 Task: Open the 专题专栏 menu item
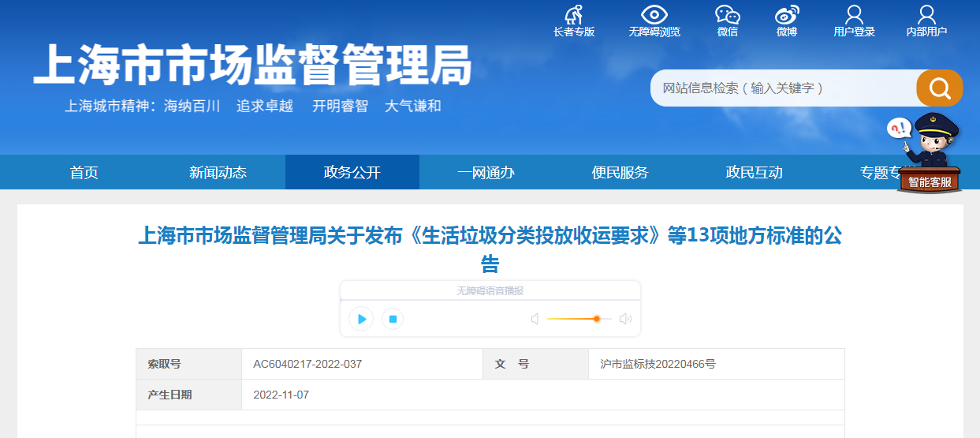pyautogui.click(x=879, y=173)
